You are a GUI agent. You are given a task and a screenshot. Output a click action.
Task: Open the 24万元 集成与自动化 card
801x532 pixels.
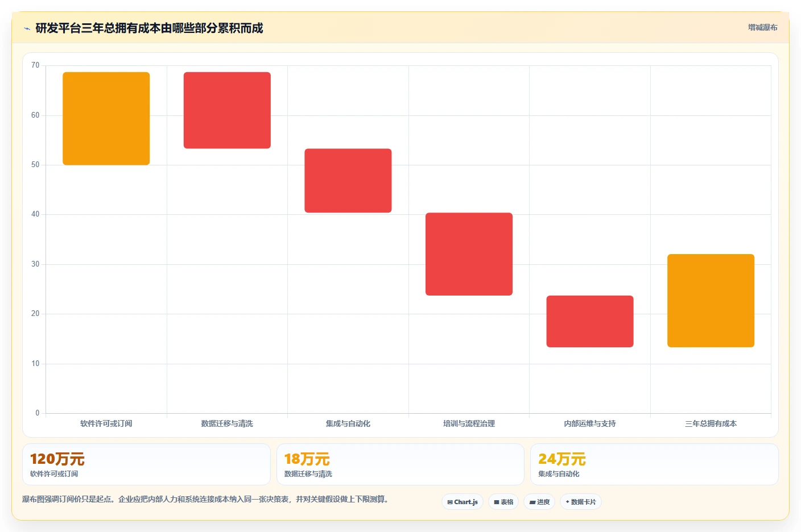(x=654, y=464)
